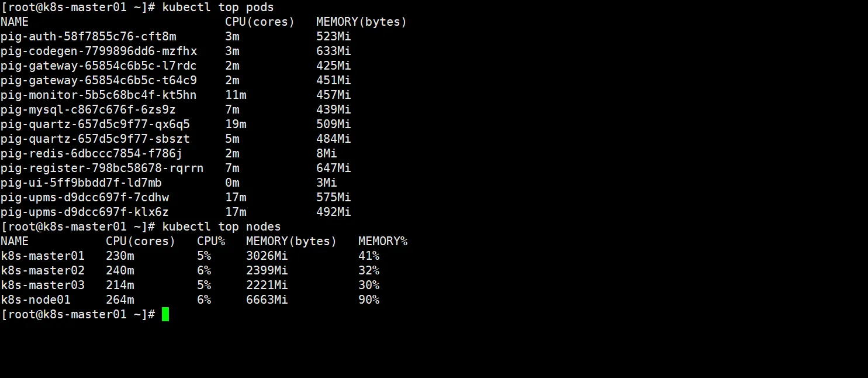Screen dimensions: 868x378
Task: Click the pig-auth-58f7855c76-cft8m pod name
Action: (x=88, y=37)
